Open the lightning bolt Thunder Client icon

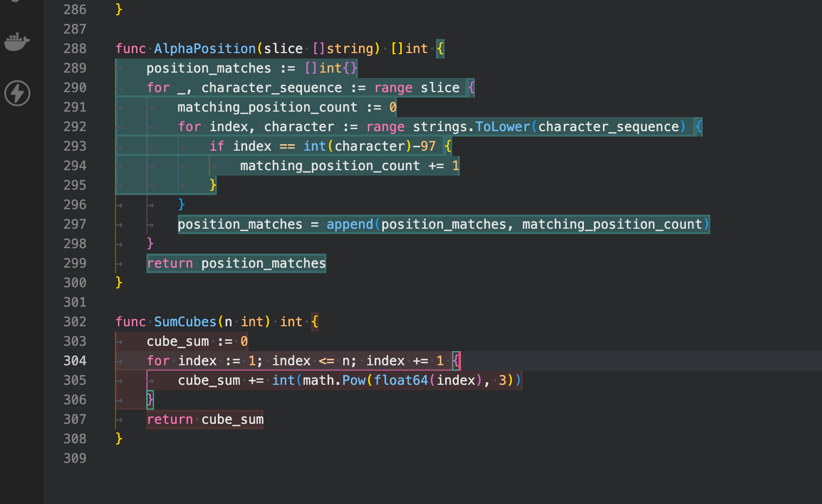click(x=17, y=93)
